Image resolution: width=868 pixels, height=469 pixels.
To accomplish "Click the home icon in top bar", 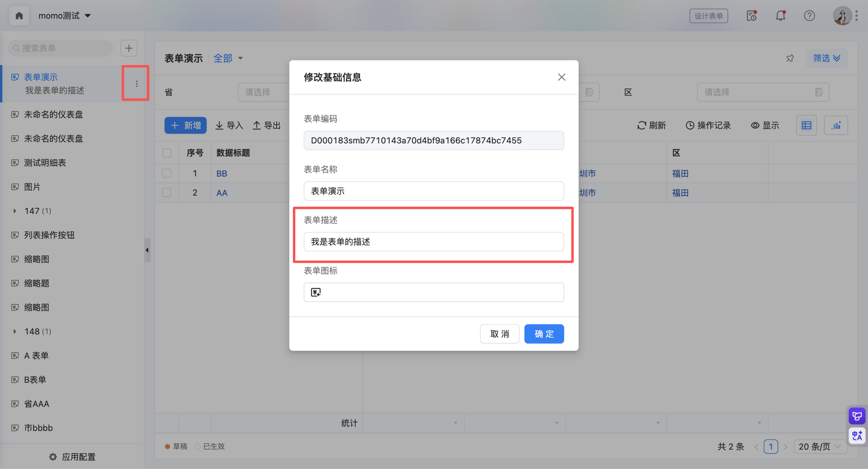I will tap(19, 15).
